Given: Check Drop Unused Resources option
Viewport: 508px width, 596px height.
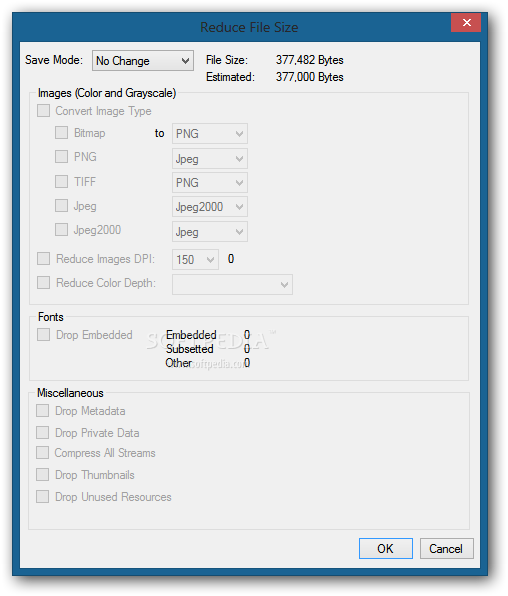Looking at the screenshot, I should coord(43,496).
